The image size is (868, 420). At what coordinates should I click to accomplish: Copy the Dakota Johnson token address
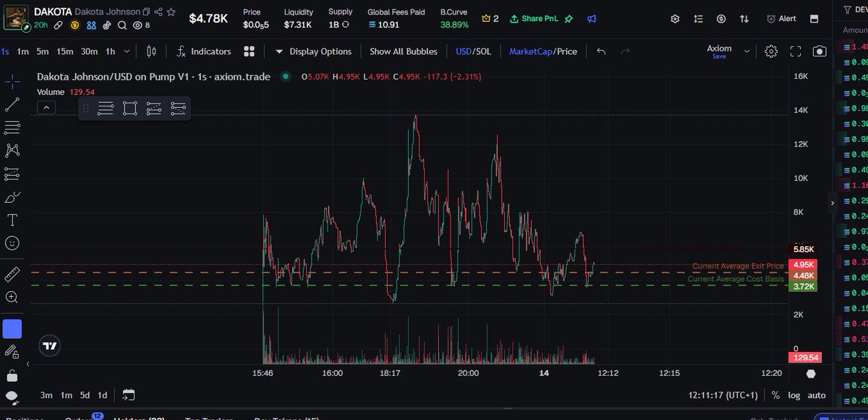point(146,12)
